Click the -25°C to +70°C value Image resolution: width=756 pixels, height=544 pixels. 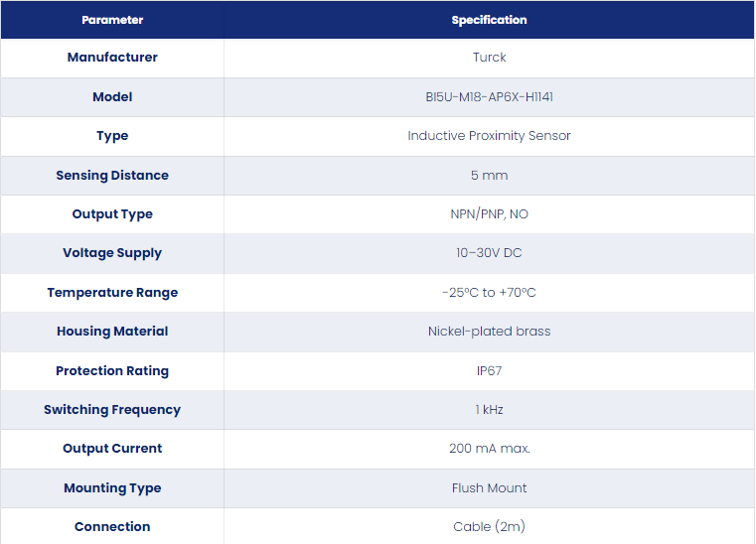(x=489, y=293)
